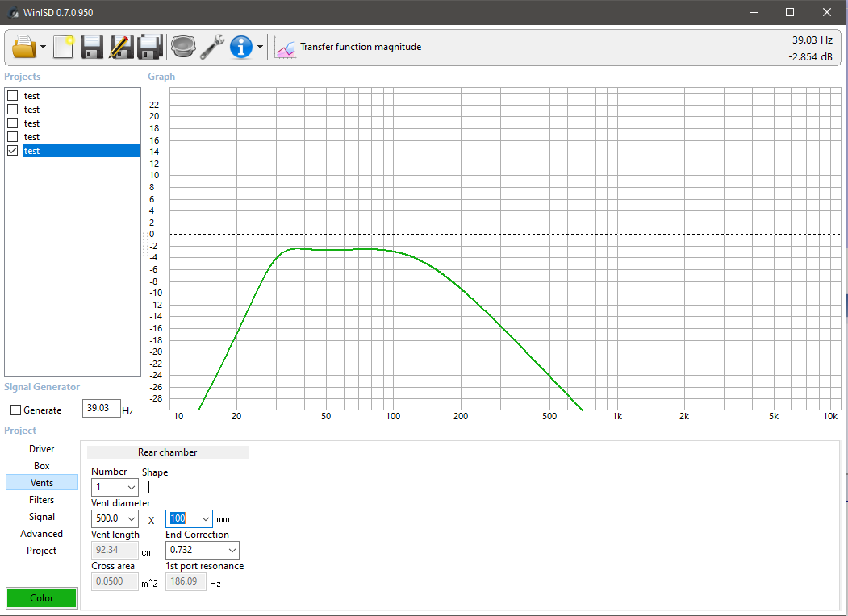This screenshot has height=616, width=848.
Task: Click the signal generator frequency field
Action: point(101,409)
